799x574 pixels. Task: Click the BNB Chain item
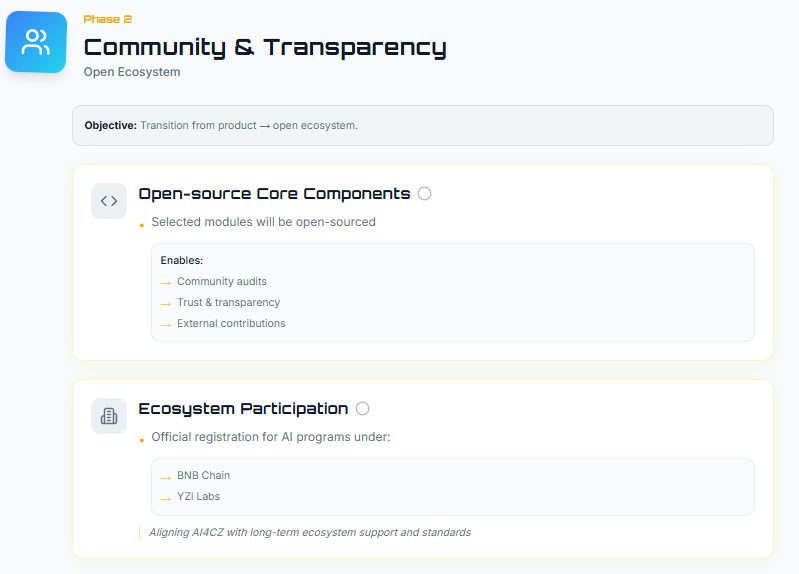(x=203, y=475)
